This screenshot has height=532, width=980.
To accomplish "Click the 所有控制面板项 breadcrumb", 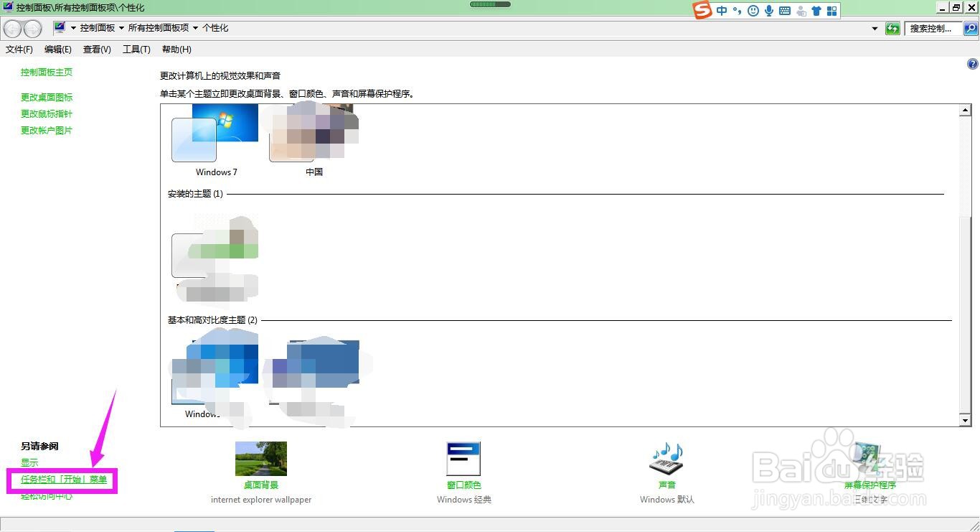I will (x=159, y=28).
